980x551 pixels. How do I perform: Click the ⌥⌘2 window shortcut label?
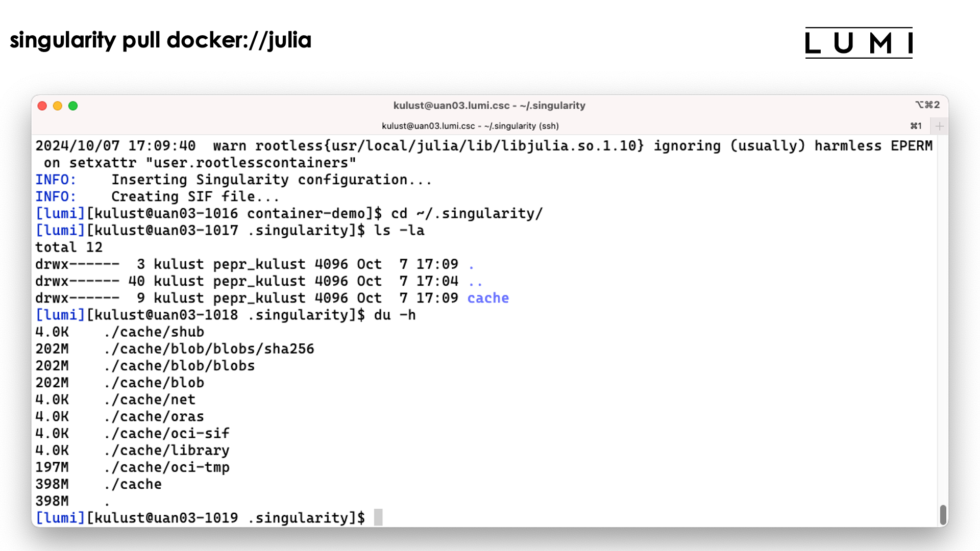(927, 105)
